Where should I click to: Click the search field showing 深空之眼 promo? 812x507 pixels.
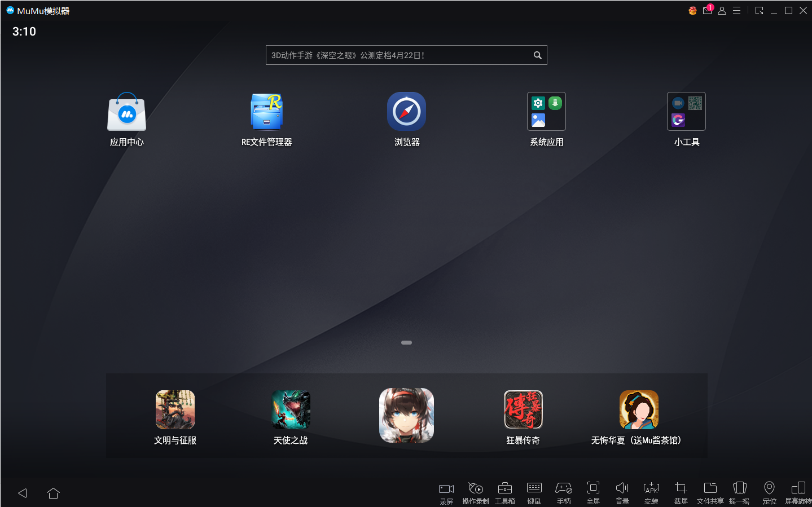406,55
